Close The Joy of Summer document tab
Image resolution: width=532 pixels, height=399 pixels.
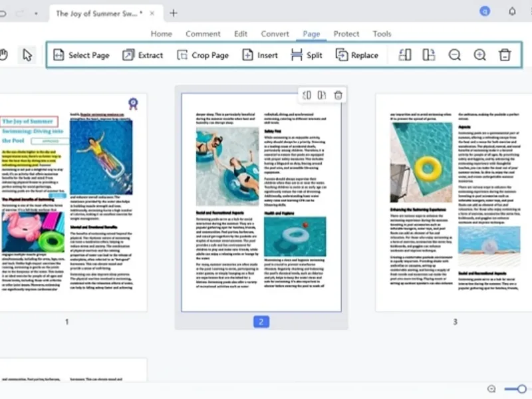coord(152,13)
